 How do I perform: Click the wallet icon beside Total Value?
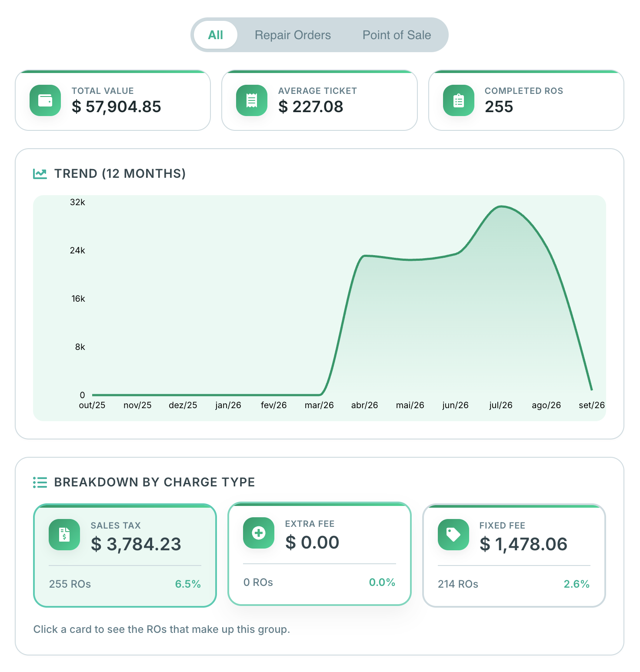pyautogui.click(x=45, y=100)
